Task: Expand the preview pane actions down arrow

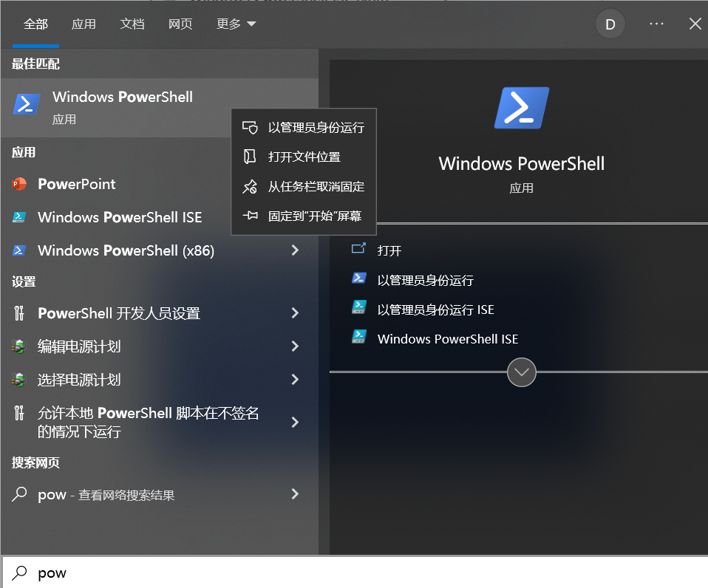Action: point(522,372)
